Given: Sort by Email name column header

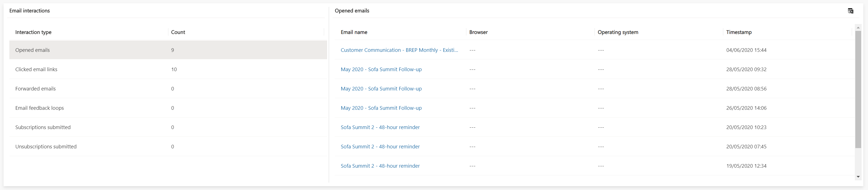Looking at the screenshot, I should coord(354,32).
